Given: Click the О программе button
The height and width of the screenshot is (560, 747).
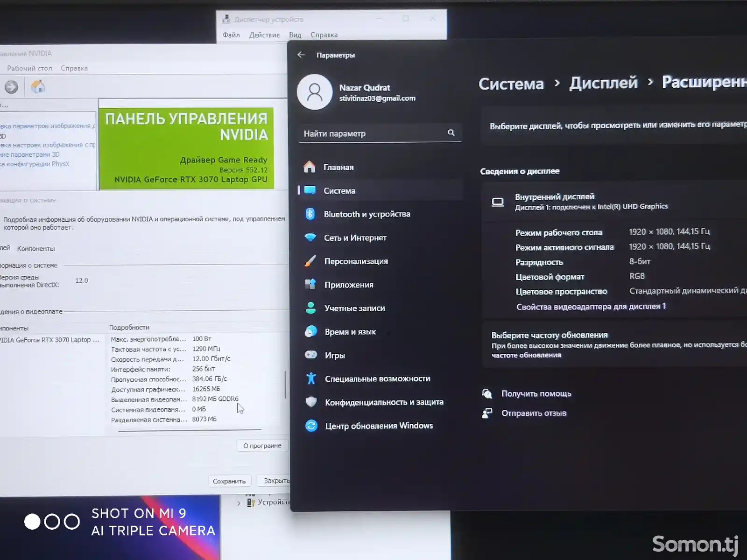Looking at the screenshot, I should pyautogui.click(x=262, y=446).
